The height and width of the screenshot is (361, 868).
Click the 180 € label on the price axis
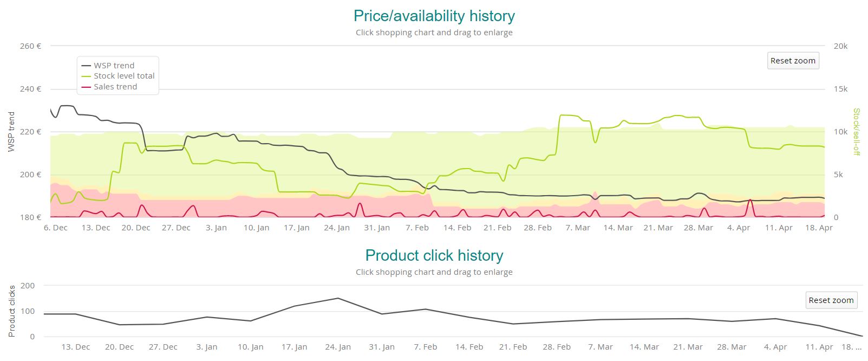coord(30,217)
